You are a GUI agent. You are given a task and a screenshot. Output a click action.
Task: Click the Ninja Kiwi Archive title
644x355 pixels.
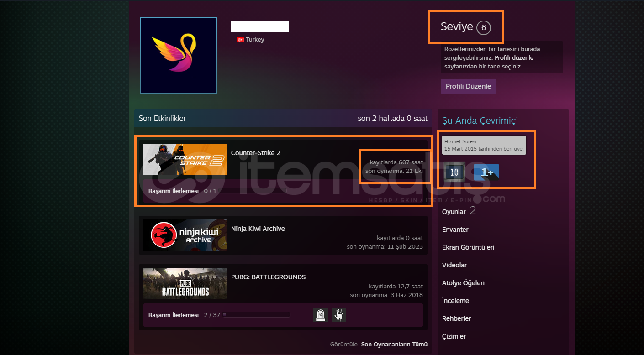pos(258,229)
